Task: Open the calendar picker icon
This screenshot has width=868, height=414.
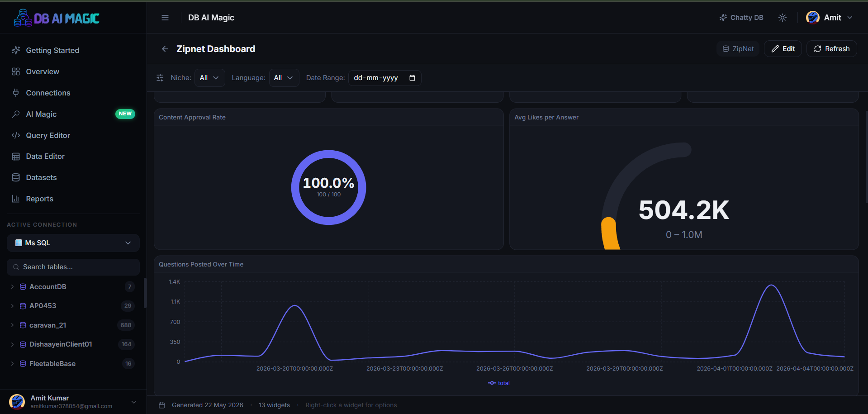Action: [x=412, y=78]
